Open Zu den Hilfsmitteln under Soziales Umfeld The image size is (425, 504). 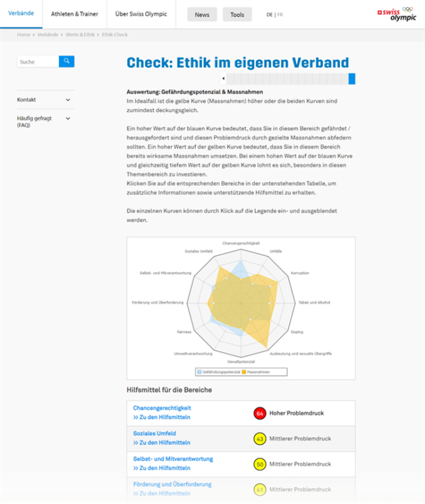tap(161, 442)
